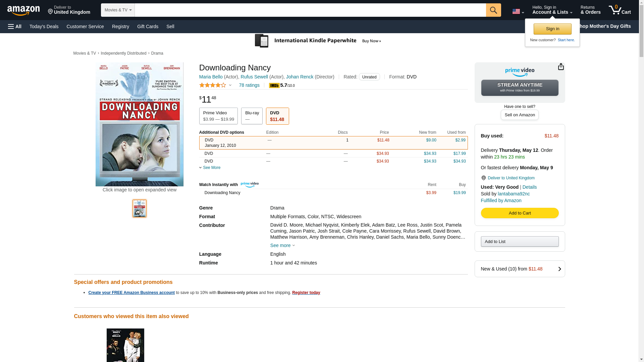Viewport: 644px width, 362px height.
Task: Click the Add to Cart button
Action: pyautogui.click(x=519, y=213)
